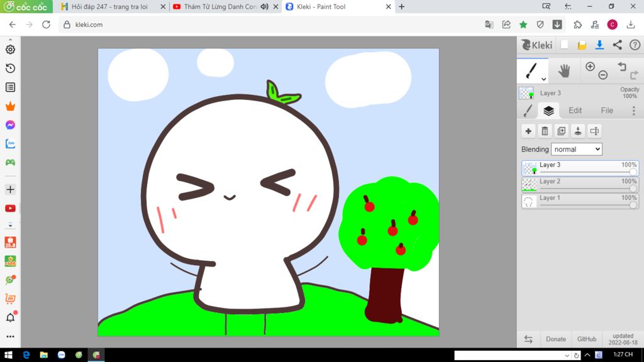Screen dimensions: 644x362
Task: Open the profile avatar C
Action: [x=612, y=25]
